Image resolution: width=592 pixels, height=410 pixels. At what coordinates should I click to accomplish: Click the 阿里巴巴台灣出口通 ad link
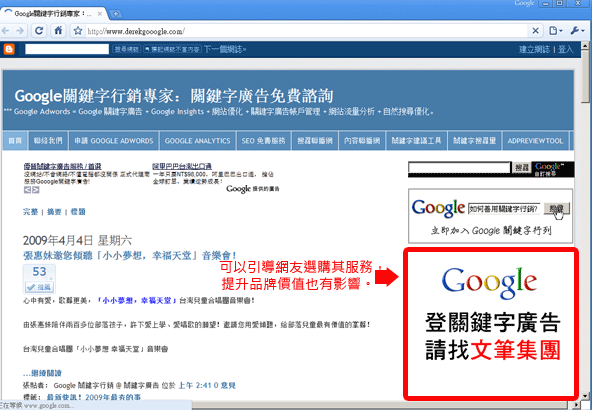182,166
